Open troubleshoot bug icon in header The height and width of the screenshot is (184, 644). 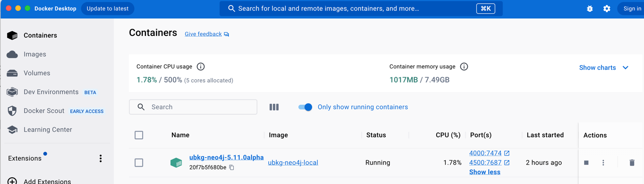[x=590, y=8]
